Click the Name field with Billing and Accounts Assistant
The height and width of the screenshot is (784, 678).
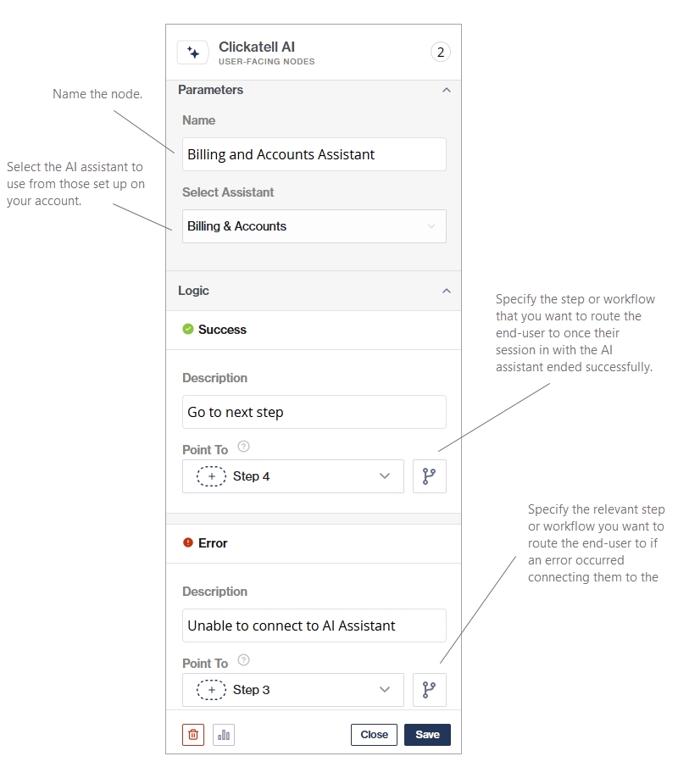(x=314, y=154)
